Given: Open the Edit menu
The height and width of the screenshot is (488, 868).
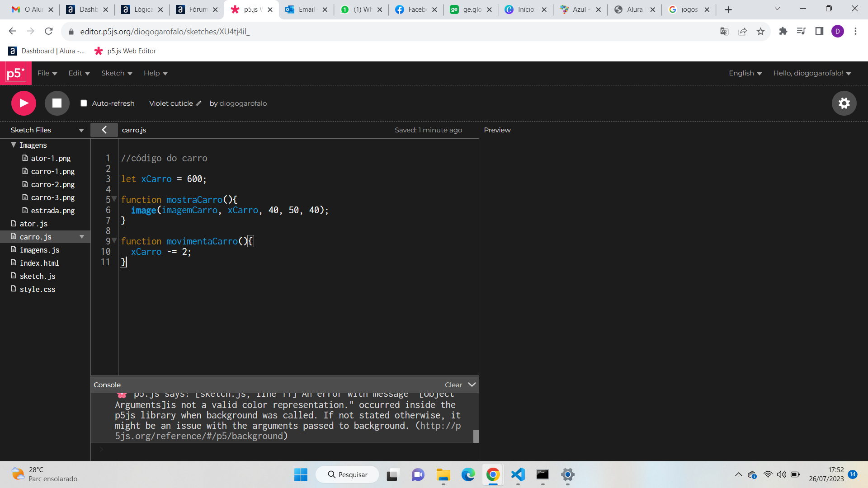Looking at the screenshot, I should 77,73.
